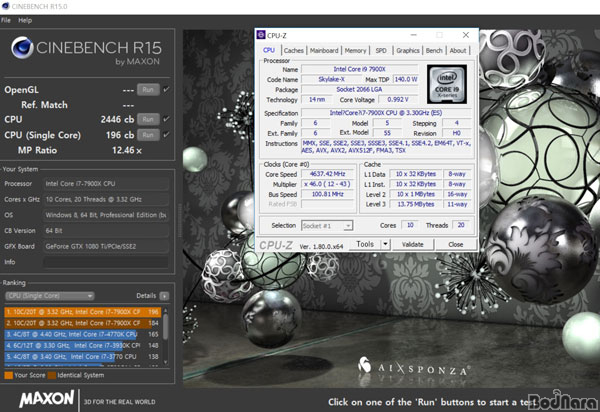Click the Level 3 cache value 13.75 MBytes
Viewport: 600px width, 412px height.
[x=416, y=204]
